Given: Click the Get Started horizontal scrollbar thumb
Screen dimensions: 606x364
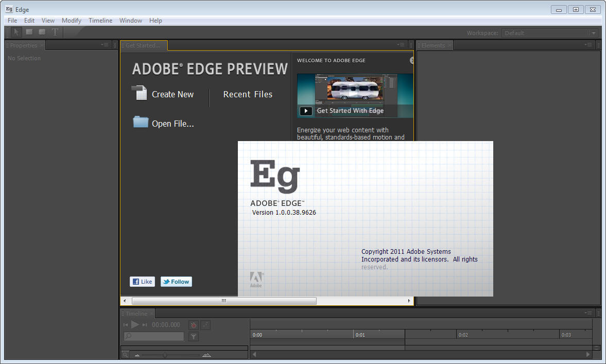Looking at the screenshot, I should 224,301.
